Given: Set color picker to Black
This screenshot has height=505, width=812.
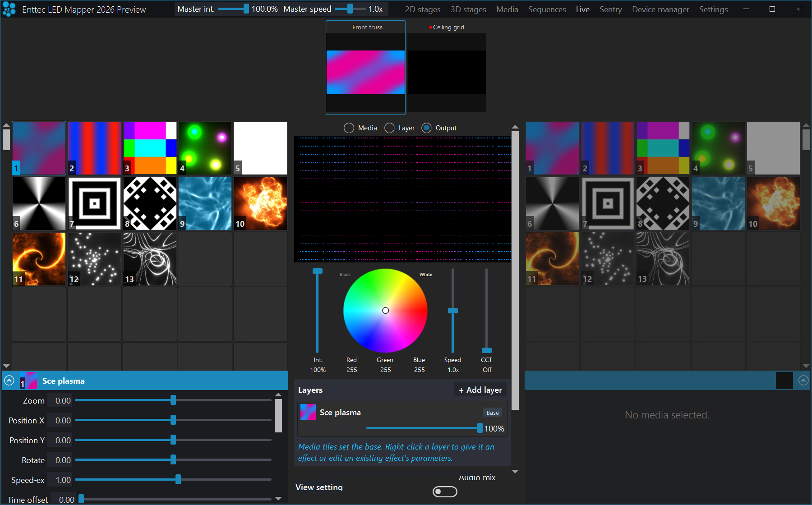Looking at the screenshot, I should [x=345, y=275].
